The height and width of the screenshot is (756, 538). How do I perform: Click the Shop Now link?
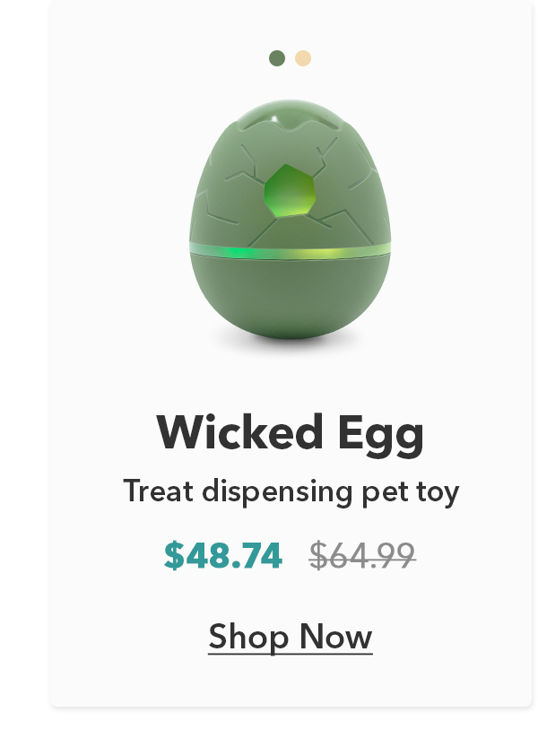pos(291,637)
